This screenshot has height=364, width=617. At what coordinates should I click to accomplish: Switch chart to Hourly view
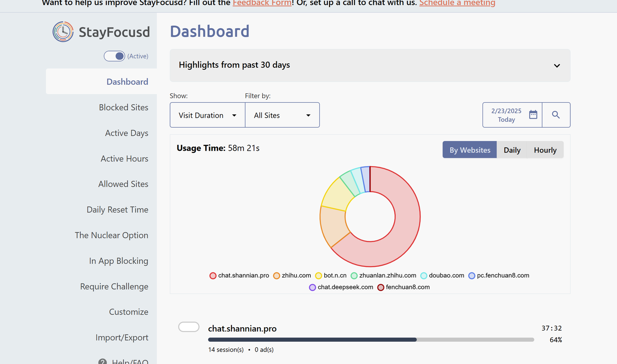(x=545, y=150)
